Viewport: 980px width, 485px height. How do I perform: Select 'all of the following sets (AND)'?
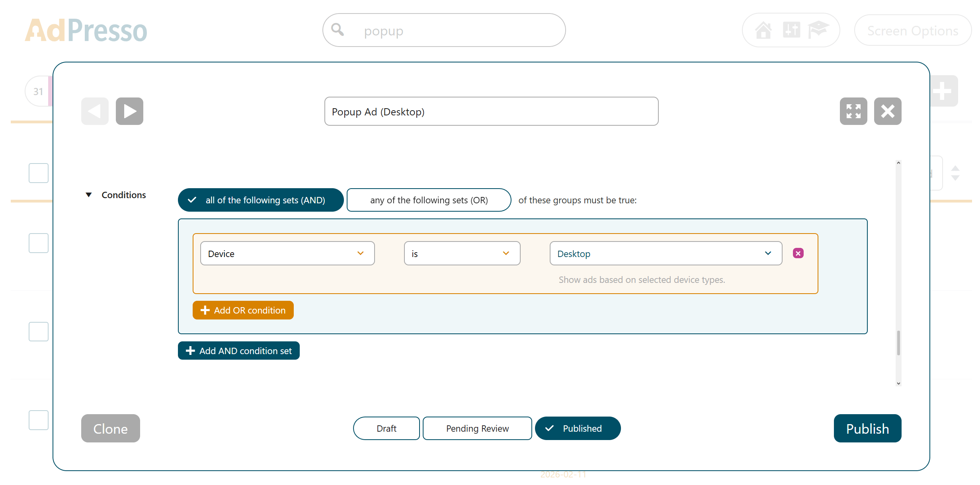pos(261,200)
